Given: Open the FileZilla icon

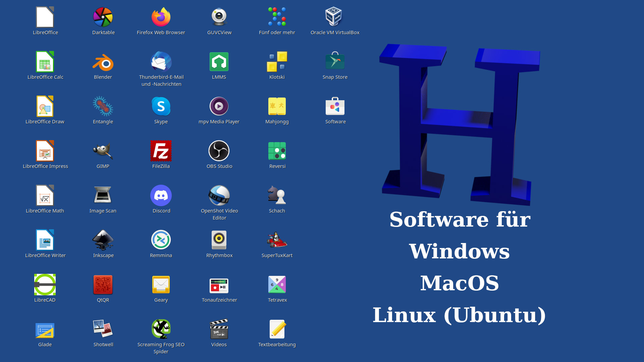Looking at the screenshot, I should tap(161, 151).
